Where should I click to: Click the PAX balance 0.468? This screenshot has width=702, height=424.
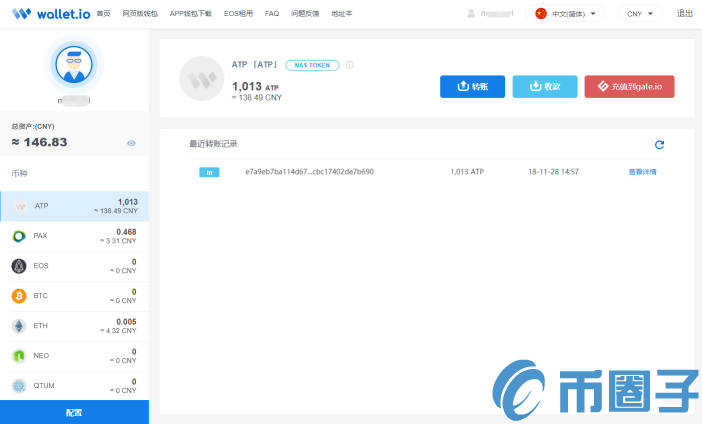pos(126,232)
